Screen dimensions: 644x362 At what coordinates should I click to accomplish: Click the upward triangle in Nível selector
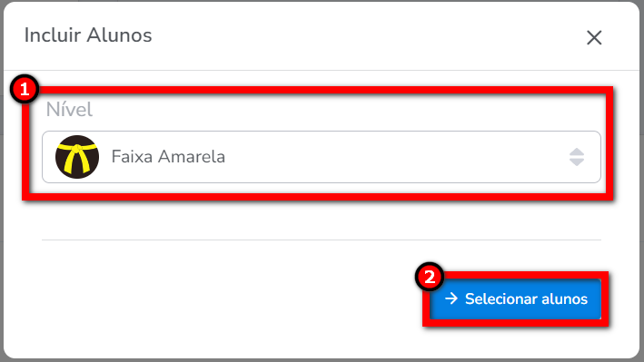(x=577, y=152)
